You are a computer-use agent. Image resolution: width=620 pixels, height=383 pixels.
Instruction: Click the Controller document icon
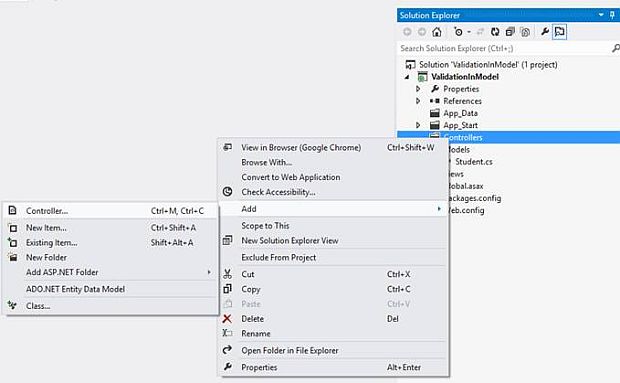click(x=13, y=210)
